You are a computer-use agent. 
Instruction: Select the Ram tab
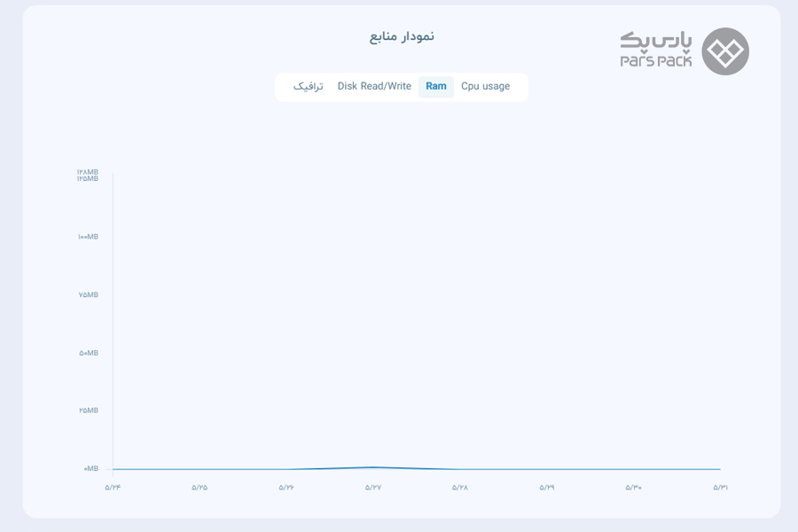pyautogui.click(x=436, y=87)
